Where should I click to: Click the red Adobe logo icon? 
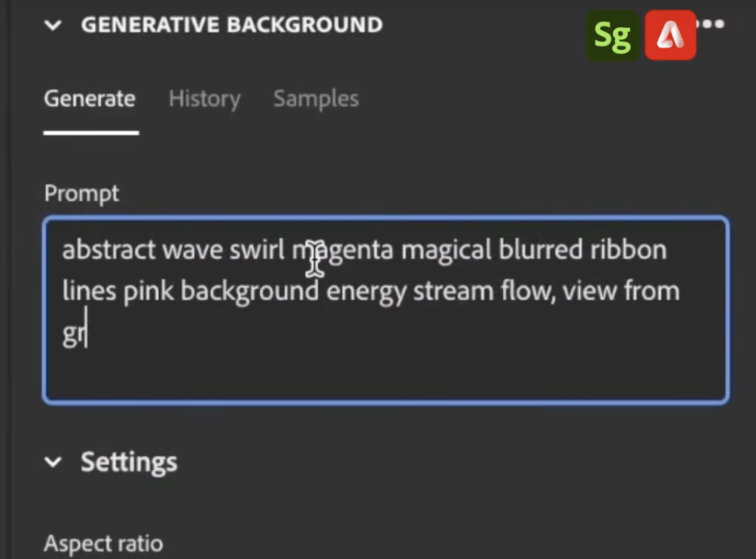click(670, 35)
